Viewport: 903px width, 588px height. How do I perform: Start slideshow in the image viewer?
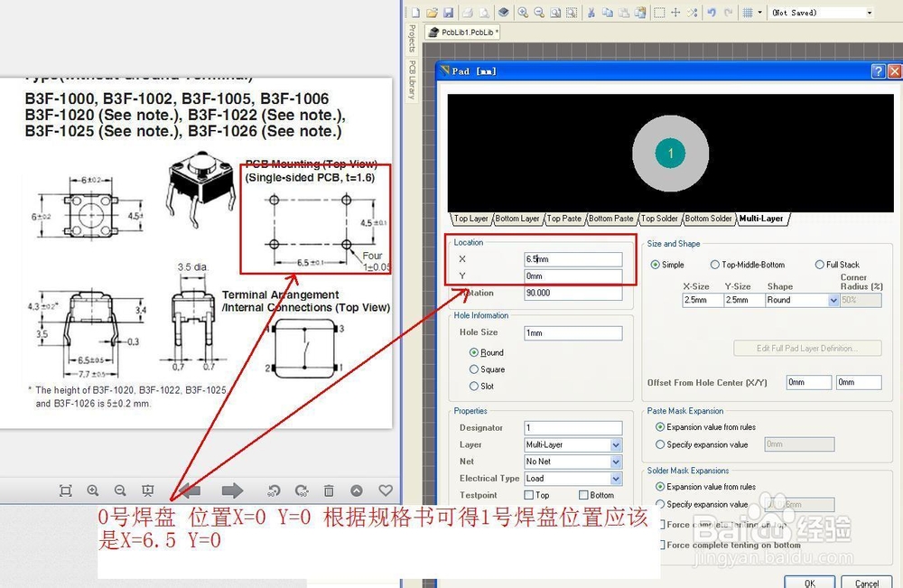tap(147, 490)
